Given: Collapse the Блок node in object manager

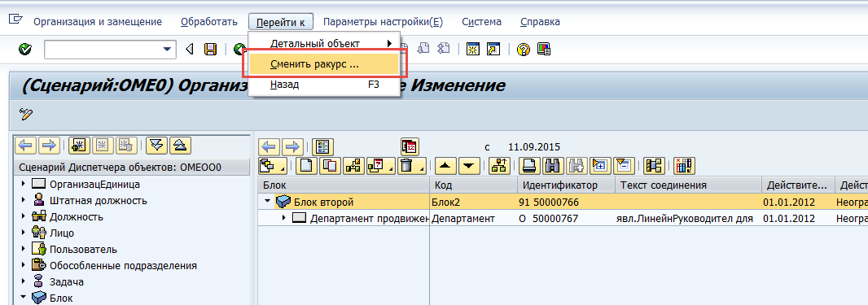Looking at the screenshot, I should tap(24, 298).
